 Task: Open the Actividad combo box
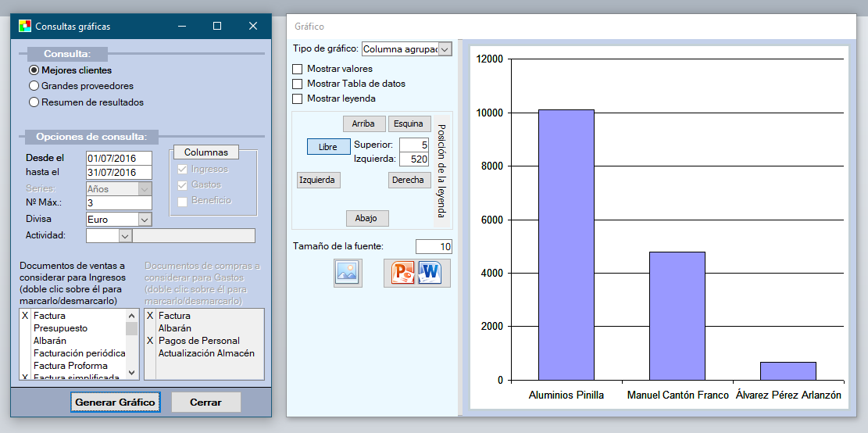pos(124,235)
